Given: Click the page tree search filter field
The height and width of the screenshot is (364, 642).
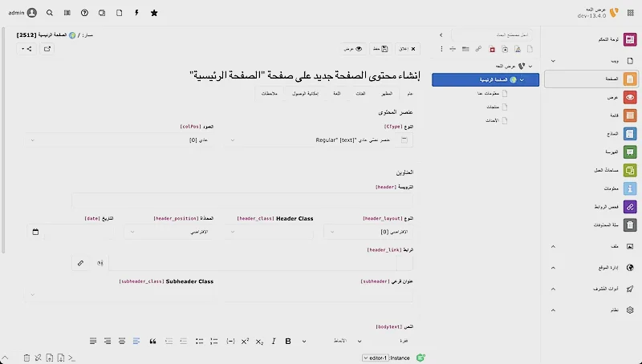Looking at the screenshot, I should [492, 34].
